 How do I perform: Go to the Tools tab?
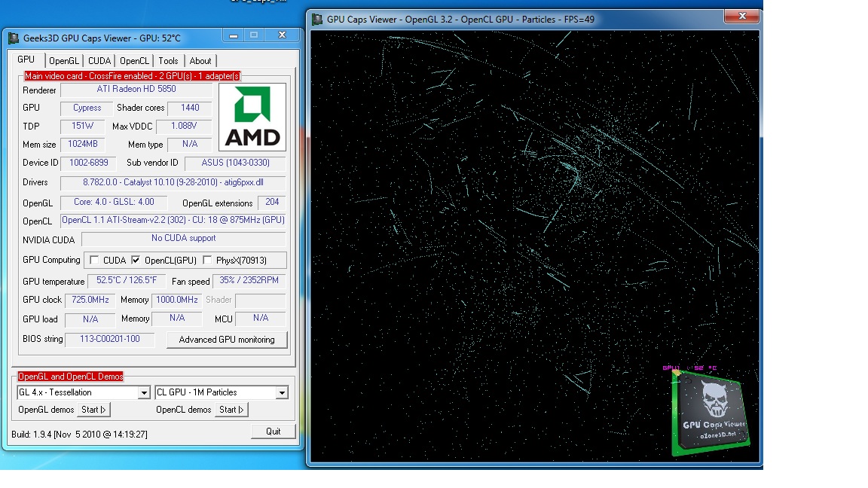[x=168, y=61]
